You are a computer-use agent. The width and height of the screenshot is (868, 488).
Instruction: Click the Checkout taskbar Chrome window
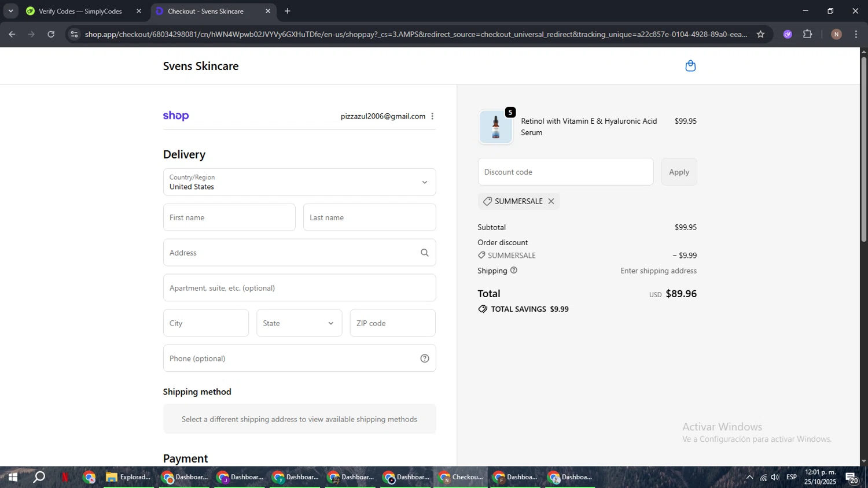pyautogui.click(x=461, y=477)
